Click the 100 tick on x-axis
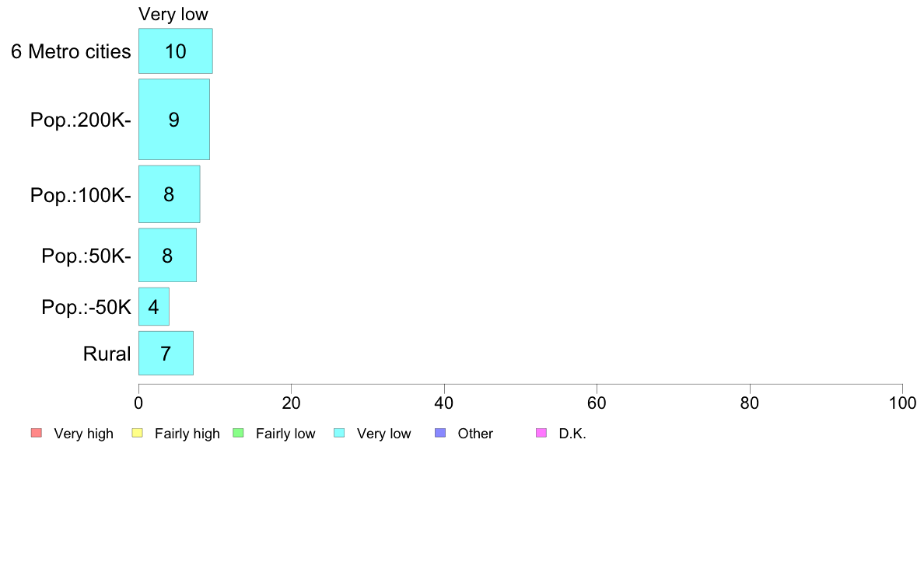This screenshot has height=572, width=924. (902, 403)
